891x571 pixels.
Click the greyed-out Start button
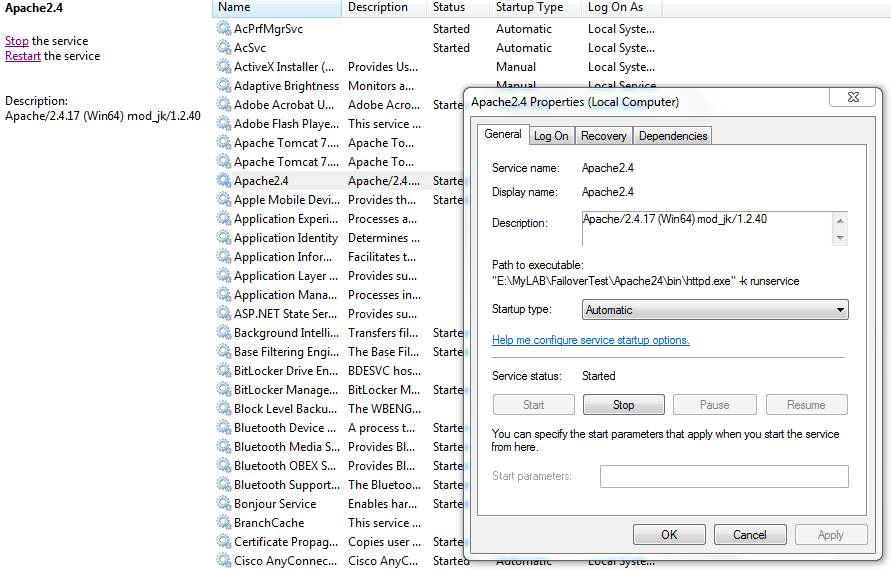point(534,405)
